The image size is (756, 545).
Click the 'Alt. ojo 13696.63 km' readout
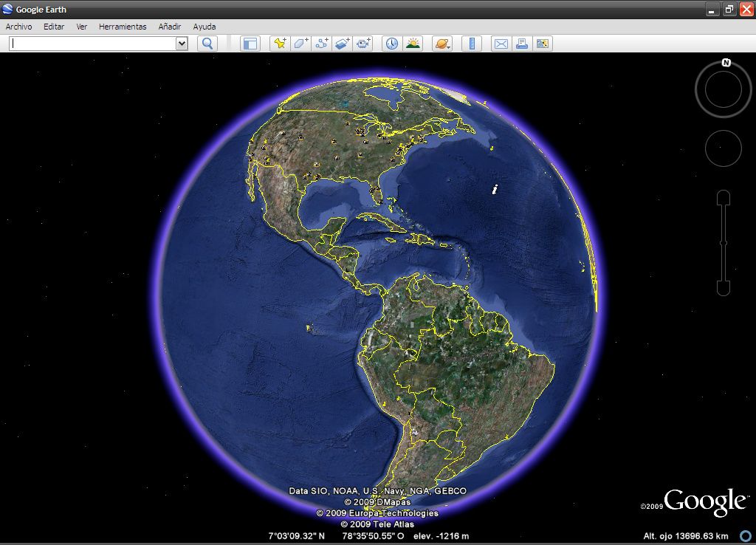pos(686,536)
